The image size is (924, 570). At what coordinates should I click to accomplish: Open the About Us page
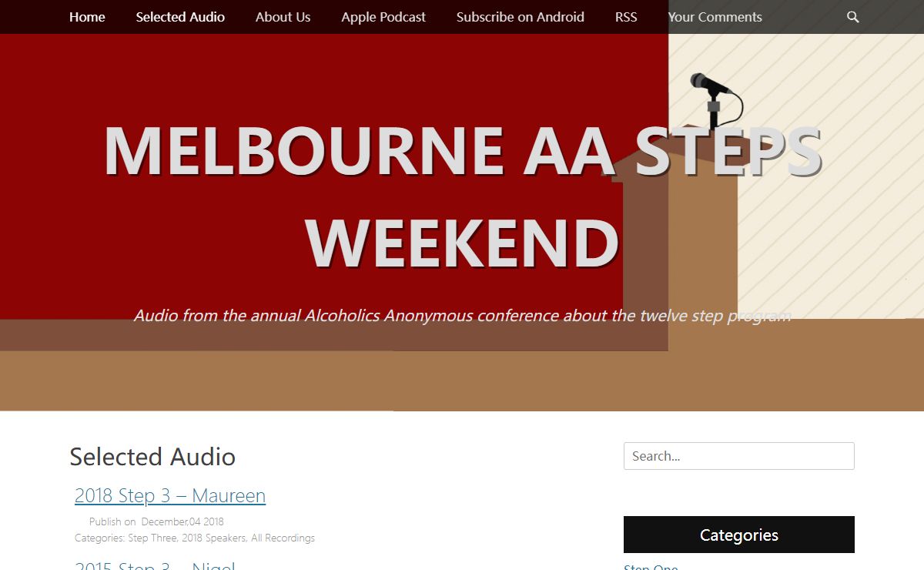pos(283,17)
